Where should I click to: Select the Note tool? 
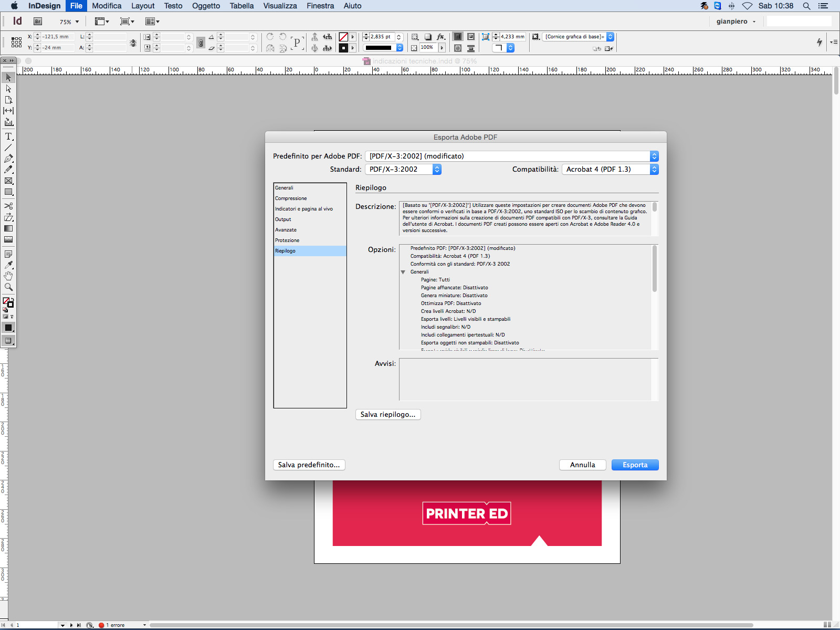pos(8,254)
